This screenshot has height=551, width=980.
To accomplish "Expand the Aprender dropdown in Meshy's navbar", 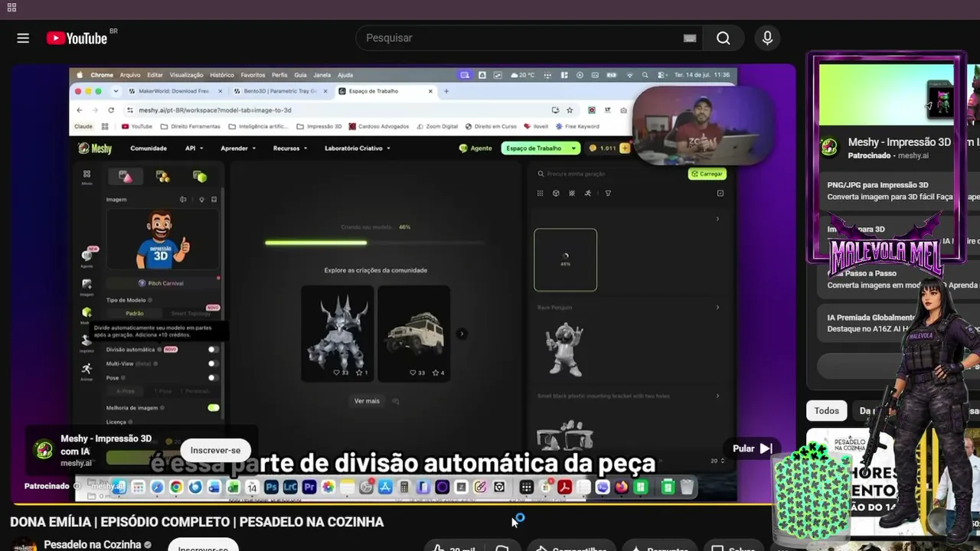I will coord(237,148).
